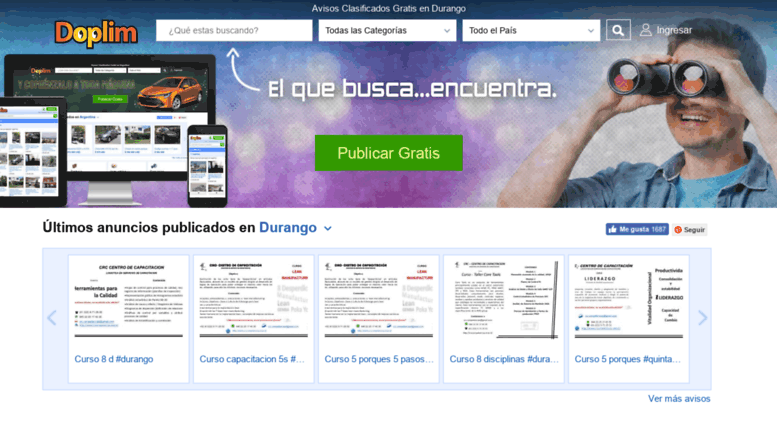Viewport: 777px width, 423px height.
Task: Click the 'Curso capacitacion 5s' ad thumbnail image
Action: coord(254,299)
